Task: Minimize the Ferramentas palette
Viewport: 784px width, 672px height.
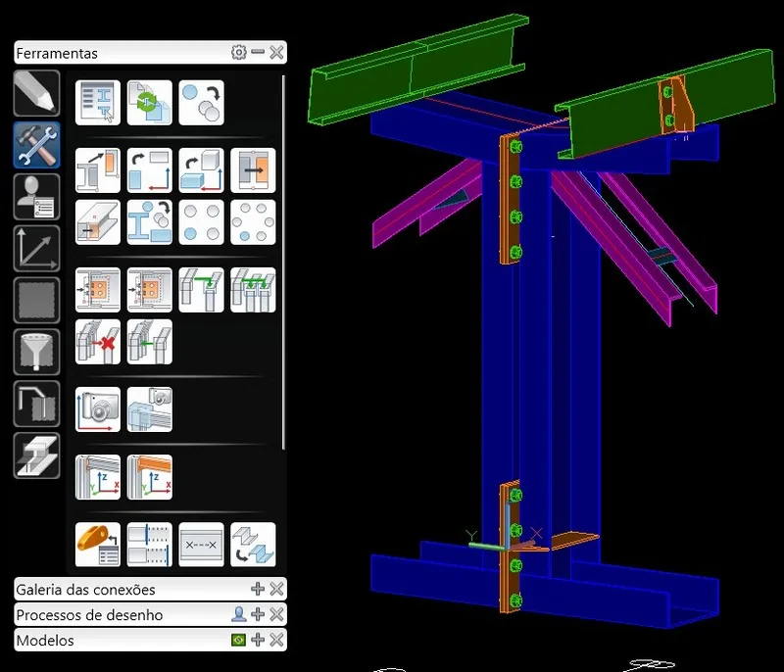Action: (258, 52)
